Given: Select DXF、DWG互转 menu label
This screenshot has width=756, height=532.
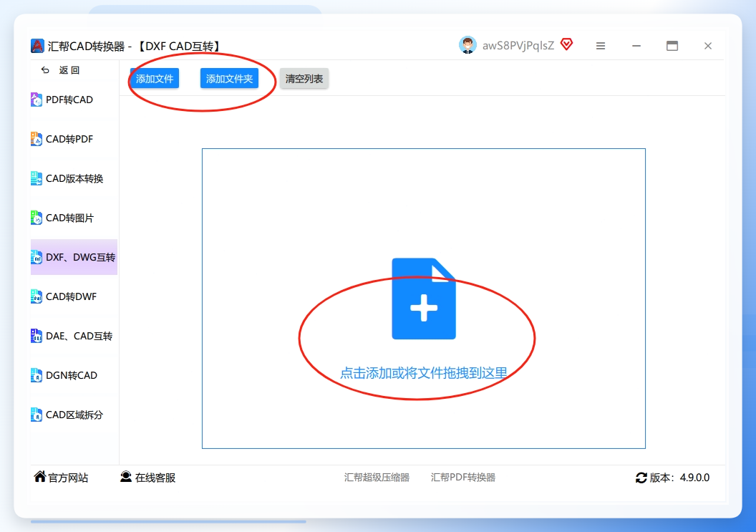Looking at the screenshot, I should point(80,257).
